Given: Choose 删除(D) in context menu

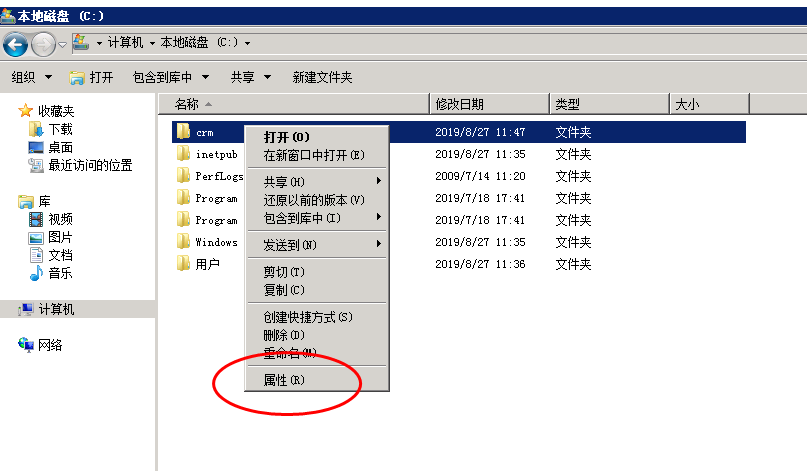Looking at the screenshot, I should tap(317, 335).
